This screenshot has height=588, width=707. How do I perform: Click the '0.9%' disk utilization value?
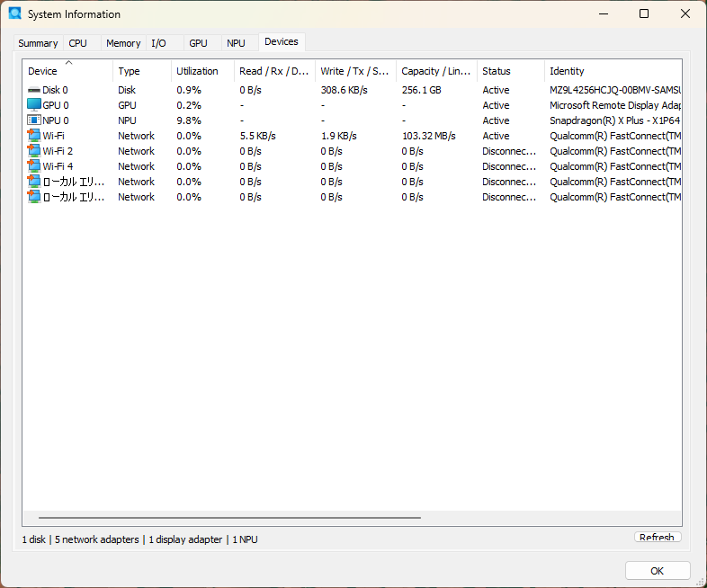189,90
